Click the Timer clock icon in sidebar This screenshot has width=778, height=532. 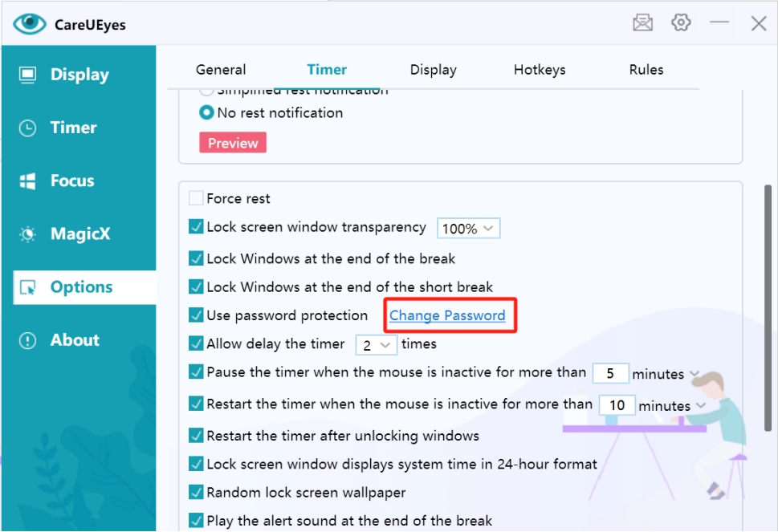28,128
